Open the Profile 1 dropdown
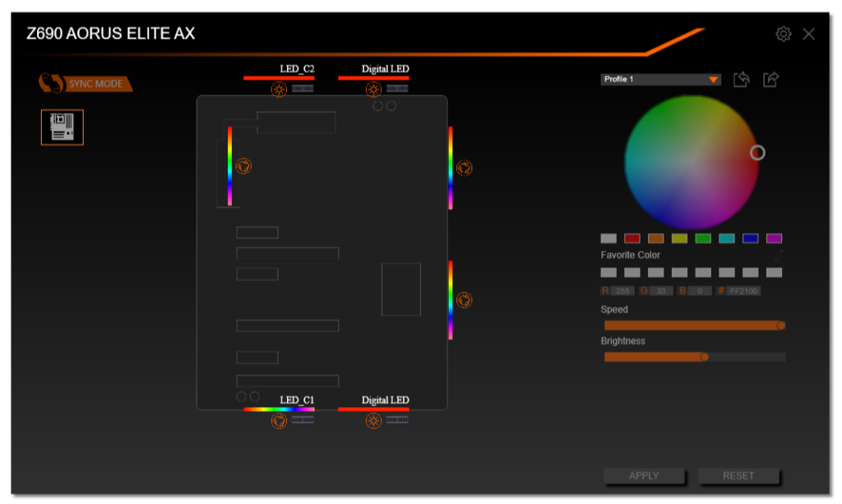 660,80
